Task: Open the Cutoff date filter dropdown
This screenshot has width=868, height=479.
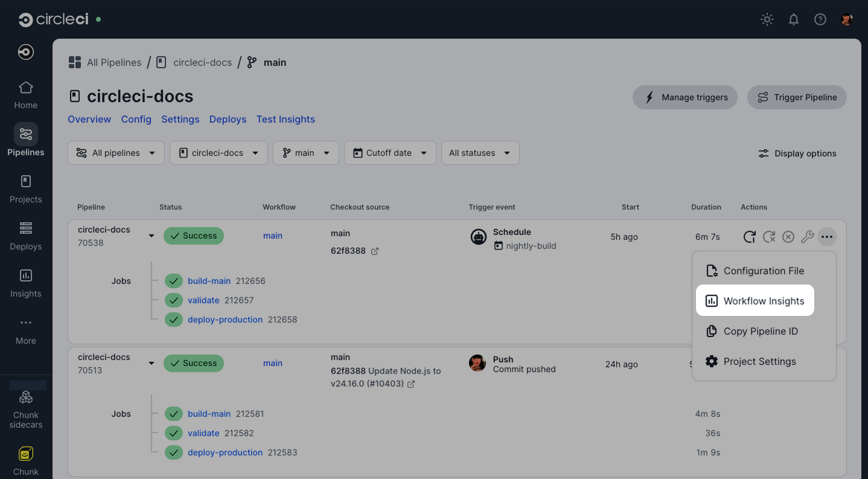Action: 390,153
